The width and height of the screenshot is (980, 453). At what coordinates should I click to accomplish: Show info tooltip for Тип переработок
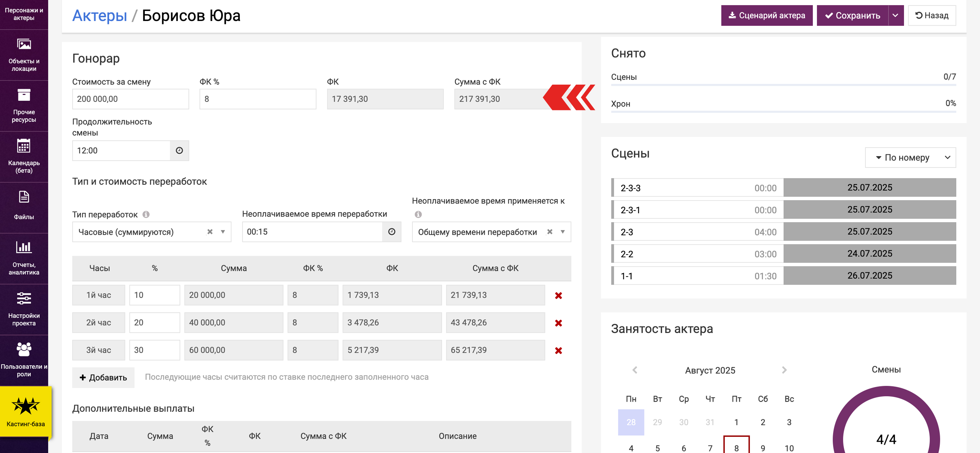pyautogui.click(x=146, y=215)
